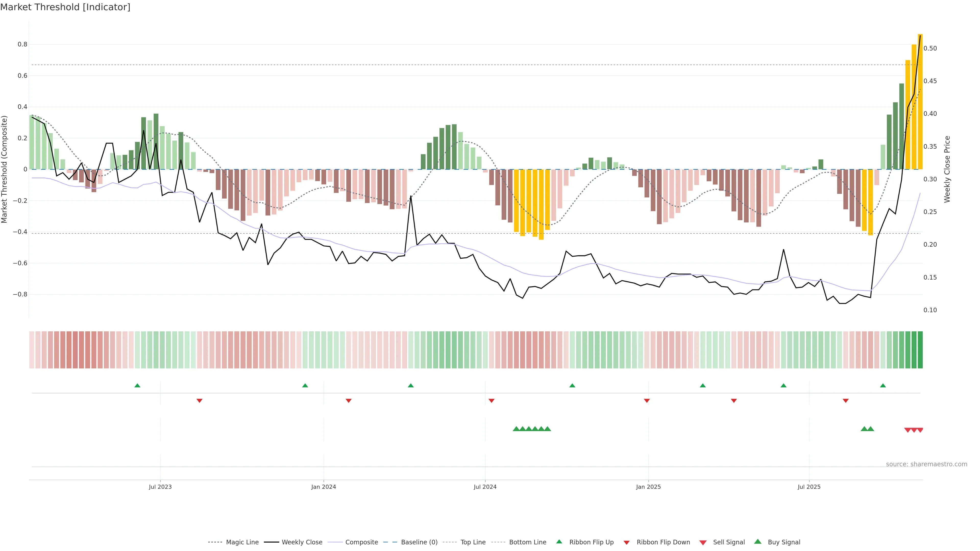Toggle Composite line visibility in legend
Screen dimensions: 980x551
click(361, 542)
